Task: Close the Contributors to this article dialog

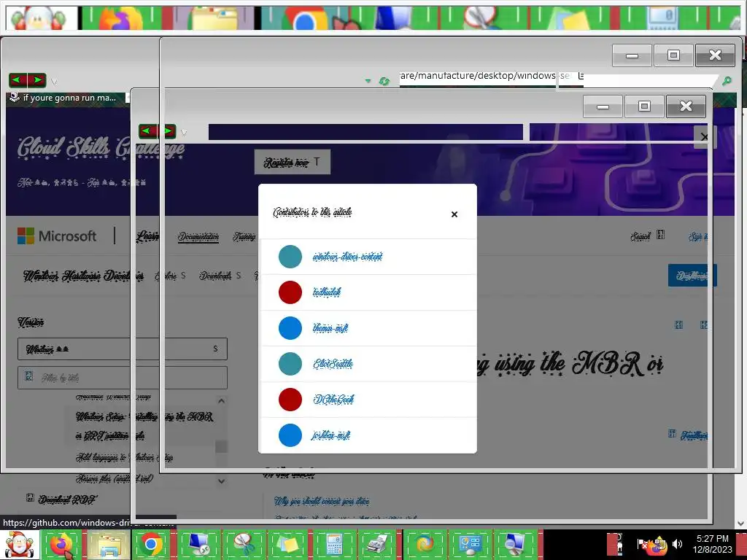Action: pyautogui.click(x=454, y=214)
